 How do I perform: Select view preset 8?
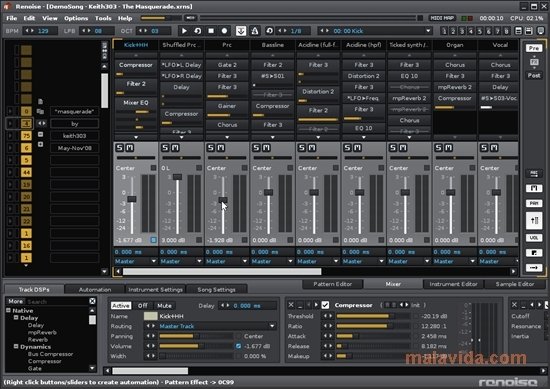coord(506,31)
